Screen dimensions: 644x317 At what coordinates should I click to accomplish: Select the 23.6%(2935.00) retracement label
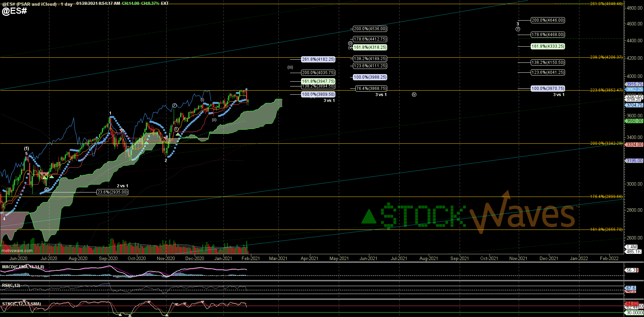pyautogui.click(x=112, y=192)
